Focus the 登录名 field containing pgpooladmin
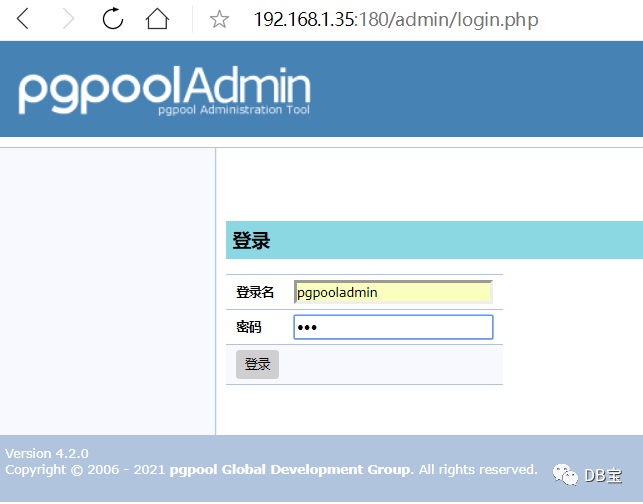 (393, 292)
